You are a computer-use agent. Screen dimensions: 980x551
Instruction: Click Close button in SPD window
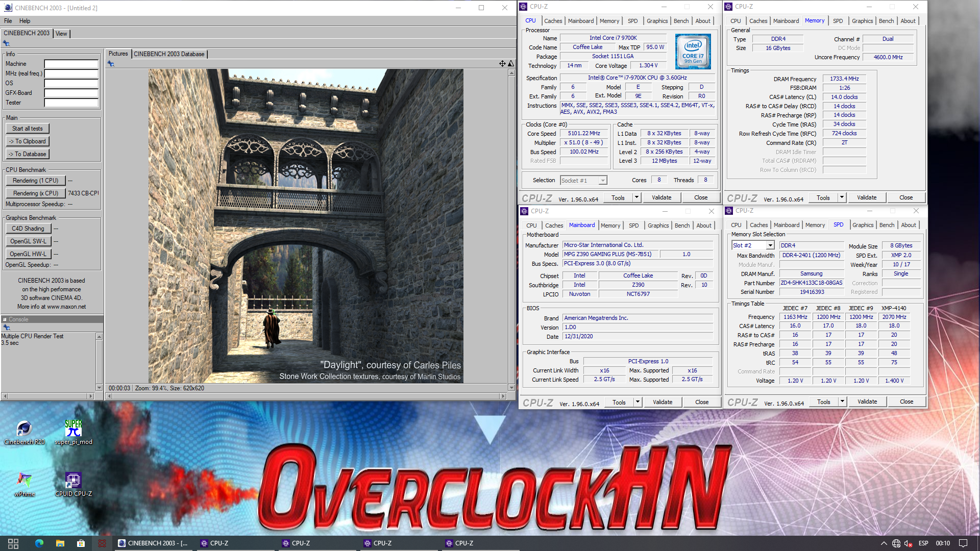906,402
